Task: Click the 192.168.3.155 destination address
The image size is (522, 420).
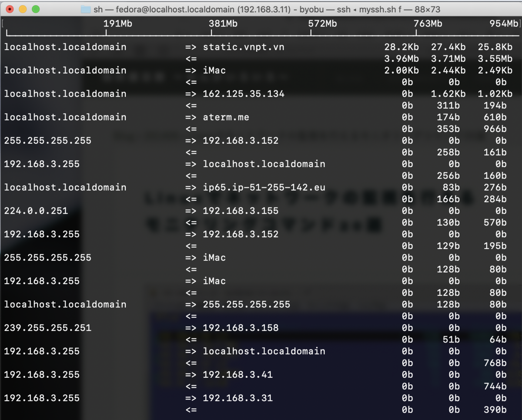Action: pyautogui.click(x=241, y=211)
